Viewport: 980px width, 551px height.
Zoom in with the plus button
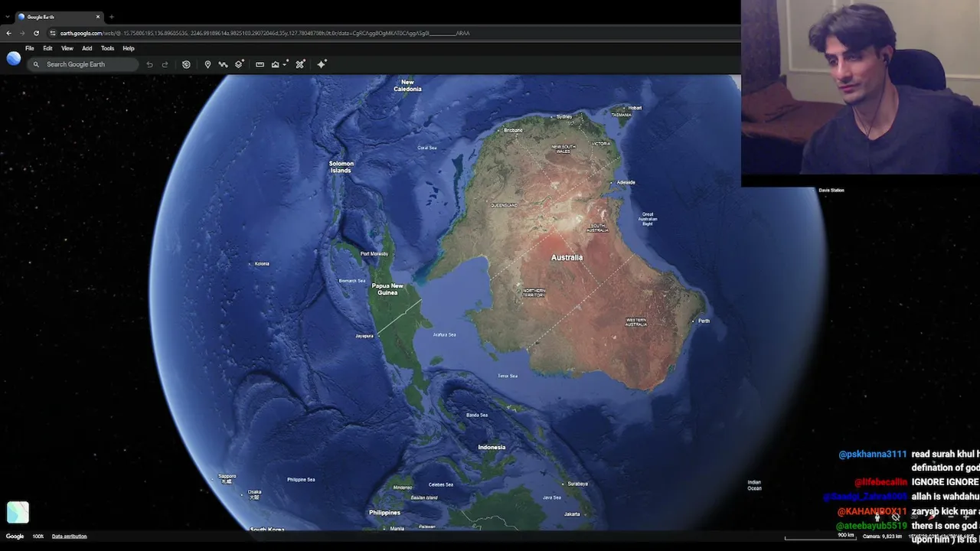click(966, 517)
